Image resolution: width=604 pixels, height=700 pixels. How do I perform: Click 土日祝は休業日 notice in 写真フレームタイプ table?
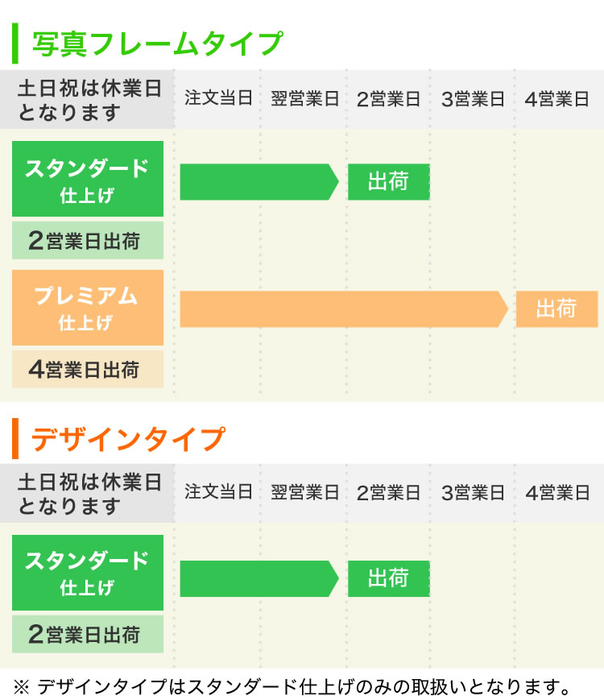pos(89,101)
